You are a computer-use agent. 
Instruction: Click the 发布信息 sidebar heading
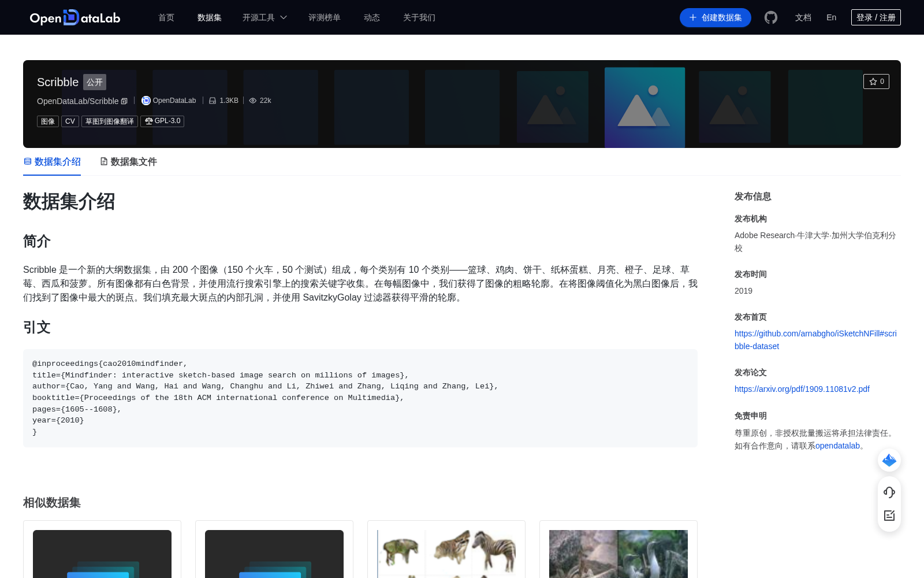tap(753, 197)
